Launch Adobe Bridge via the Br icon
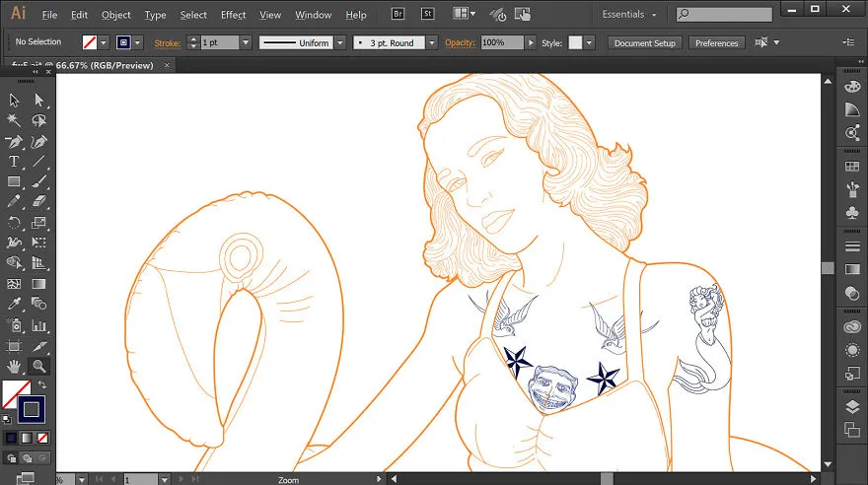 pyautogui.click(x=398, y=14)
